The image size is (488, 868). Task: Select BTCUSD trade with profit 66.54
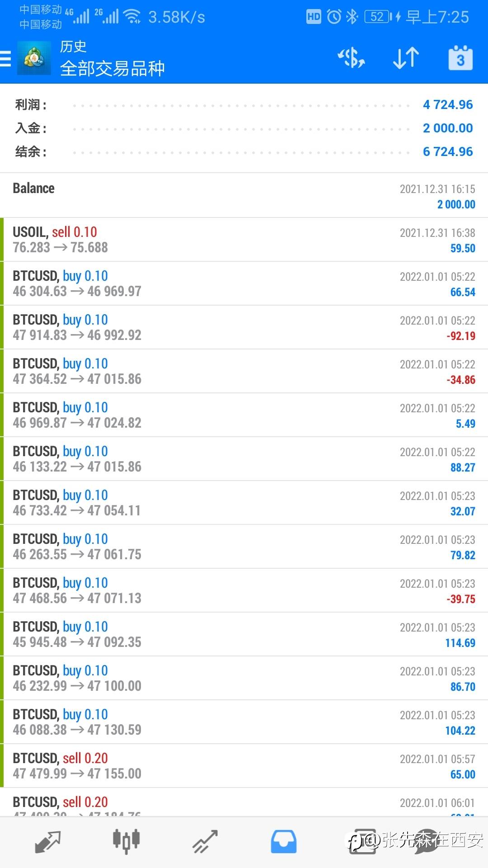click(x=244, y=283)
